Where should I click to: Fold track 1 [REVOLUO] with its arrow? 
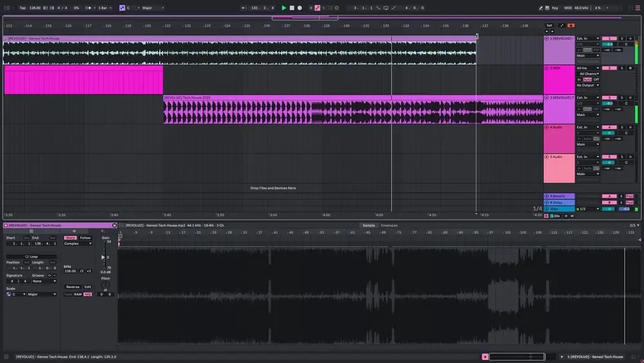point(547,39)
